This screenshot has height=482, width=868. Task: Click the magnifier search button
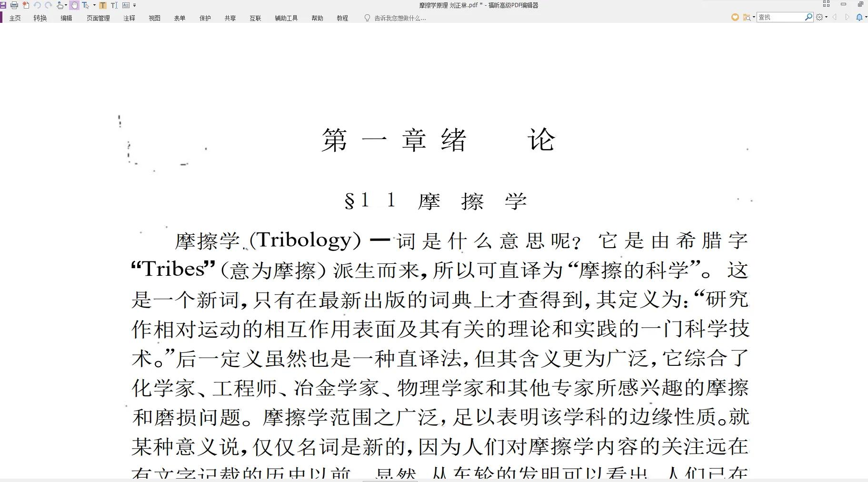tap(808, 17)
